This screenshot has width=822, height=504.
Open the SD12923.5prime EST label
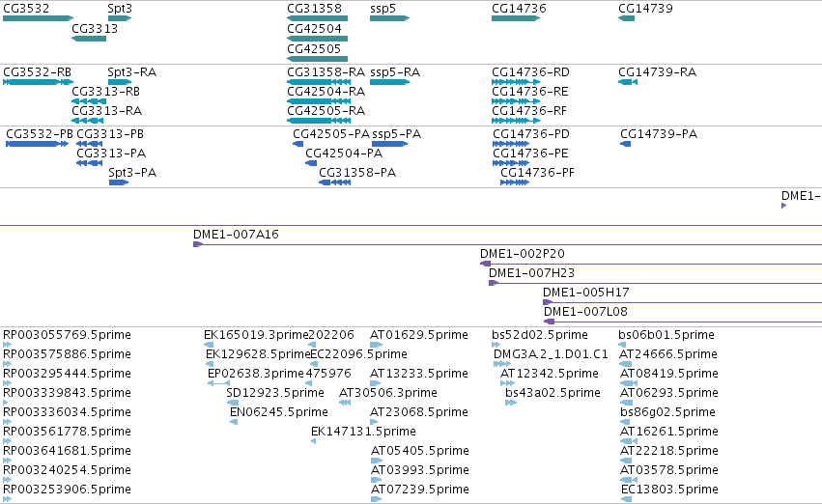point(275,394)
